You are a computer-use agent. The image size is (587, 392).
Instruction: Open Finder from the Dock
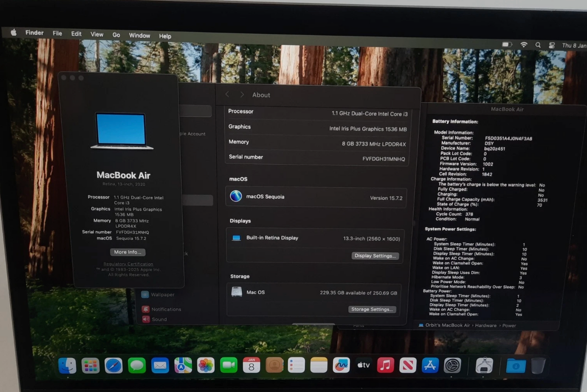click(x=67, y=366)
